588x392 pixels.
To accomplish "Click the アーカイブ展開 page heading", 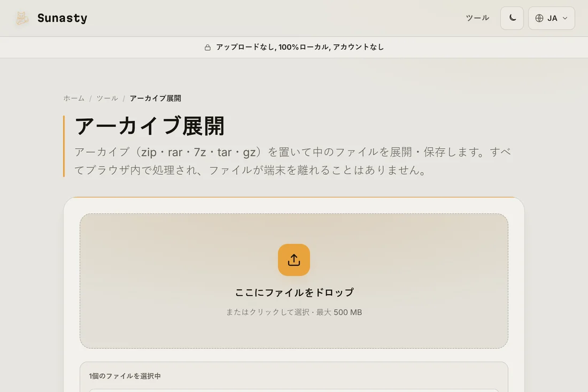I will coord(150,126).
